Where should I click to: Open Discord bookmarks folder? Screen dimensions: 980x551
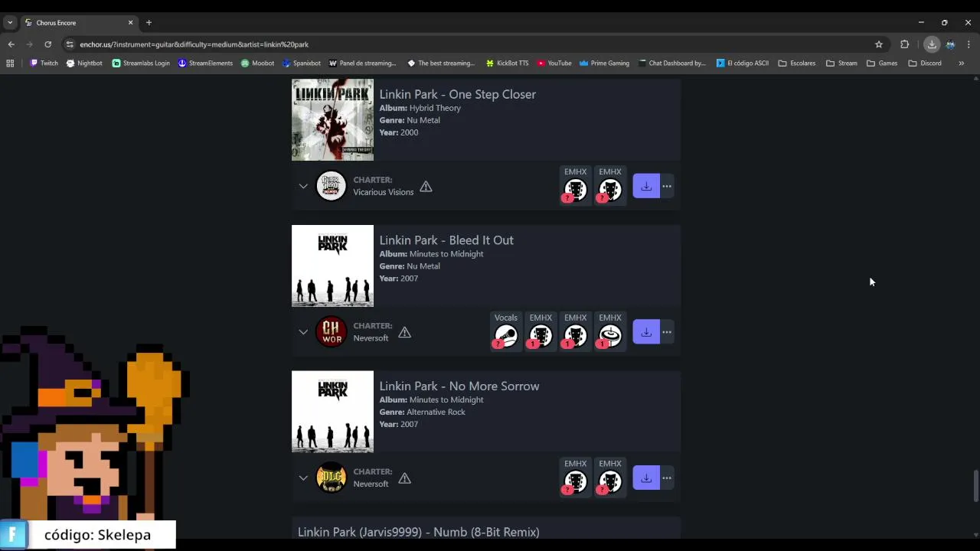(925, 64)
